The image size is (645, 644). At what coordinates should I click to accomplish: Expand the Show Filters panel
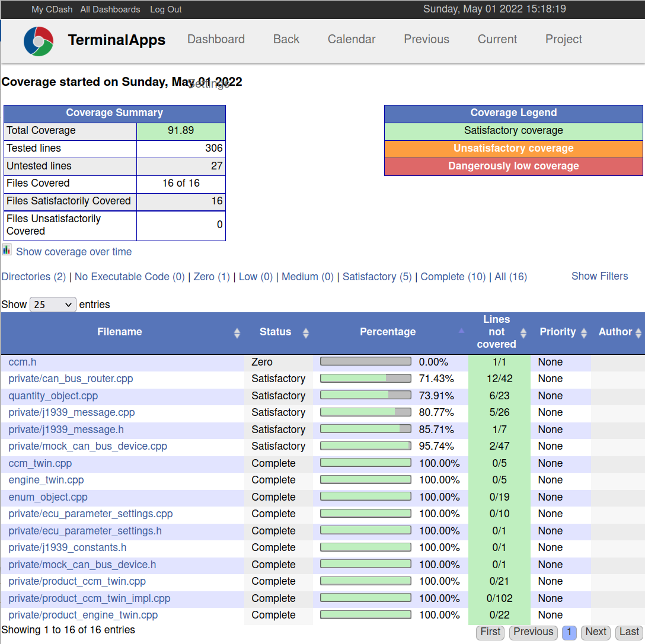(599, 276)
